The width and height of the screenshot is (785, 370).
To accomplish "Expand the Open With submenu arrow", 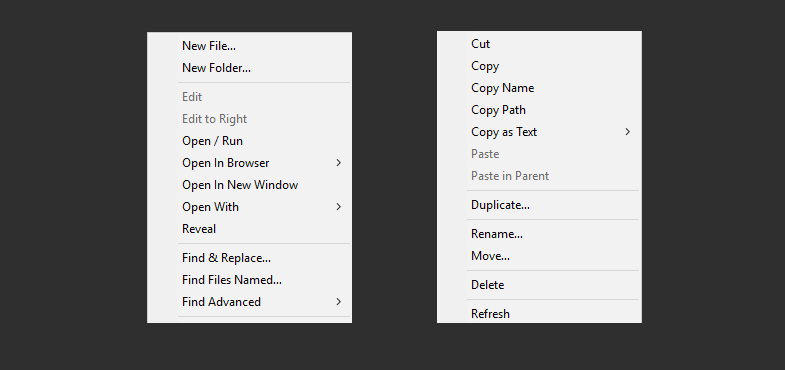I will point(339,207).
